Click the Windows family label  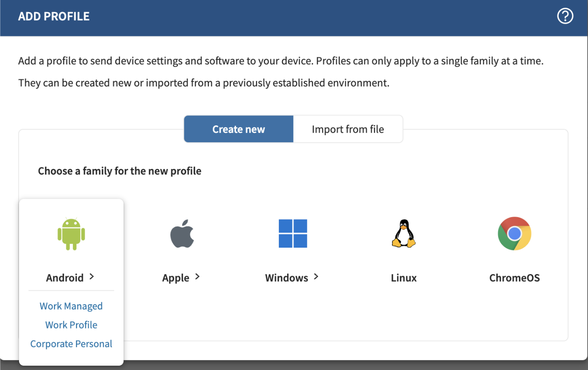coord(287,277)
